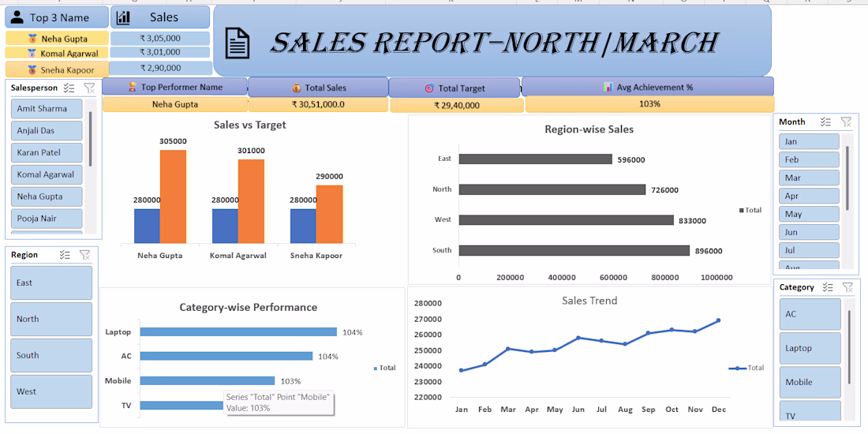Select Jul in Month slicer
This screenshot has width=868, height=434.
pos(809,250)
